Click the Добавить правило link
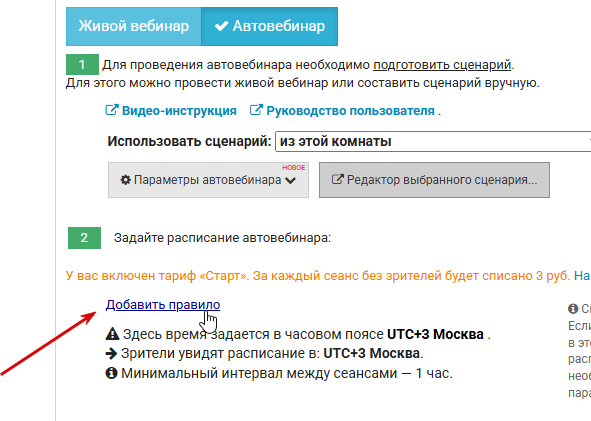 [x=163, y=305]
